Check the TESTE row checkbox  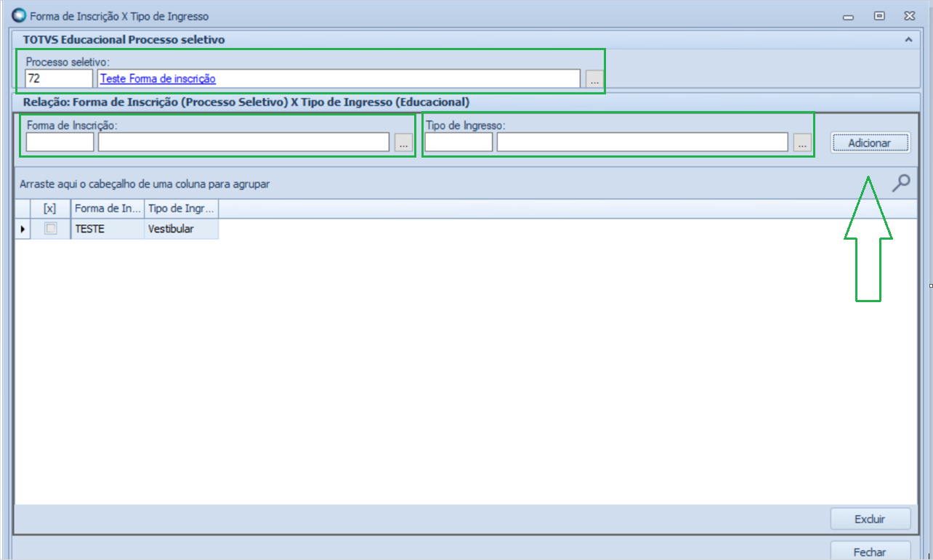pos(51,228)
